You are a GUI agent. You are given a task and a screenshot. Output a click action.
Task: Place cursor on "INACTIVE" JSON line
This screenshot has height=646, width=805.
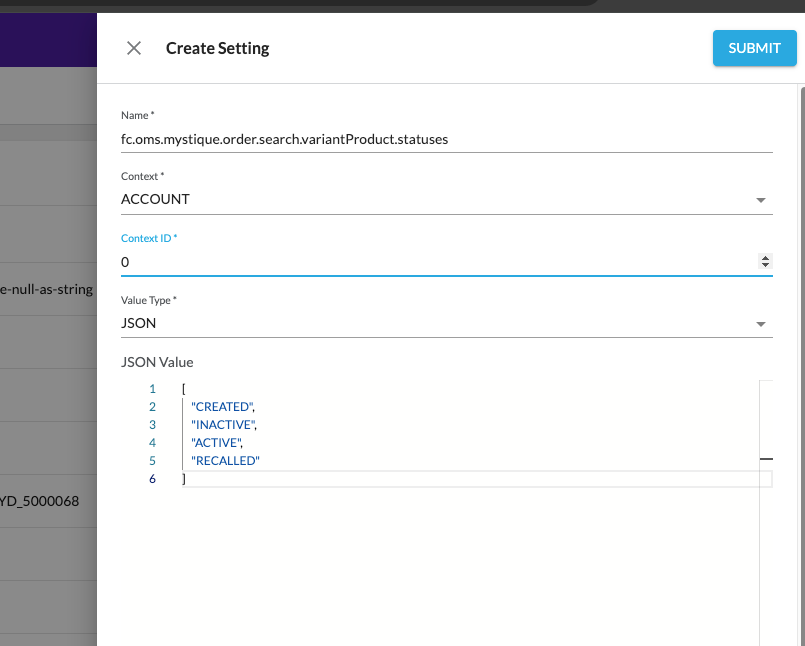point(225,425)
